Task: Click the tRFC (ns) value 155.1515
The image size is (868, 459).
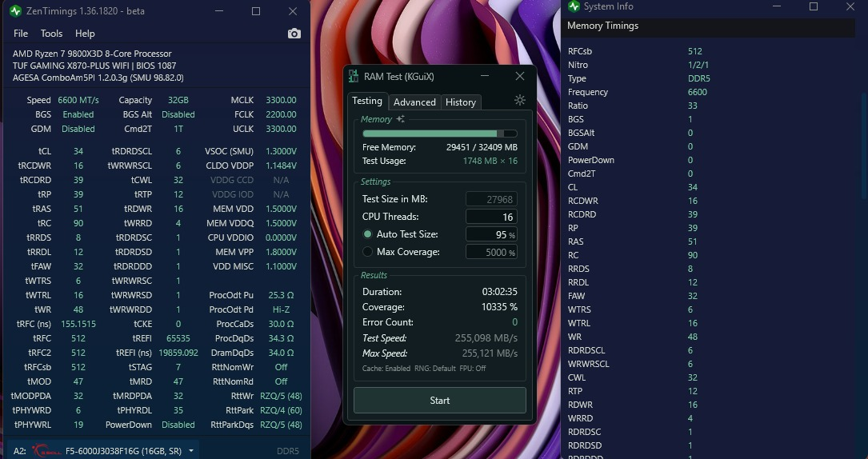Action: click(78, 324)
